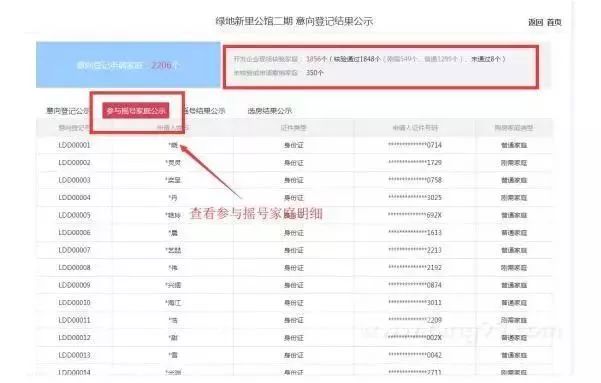Click the ID number ending in 3011
This screenshot has height=383, width=601.
point(415,303)
